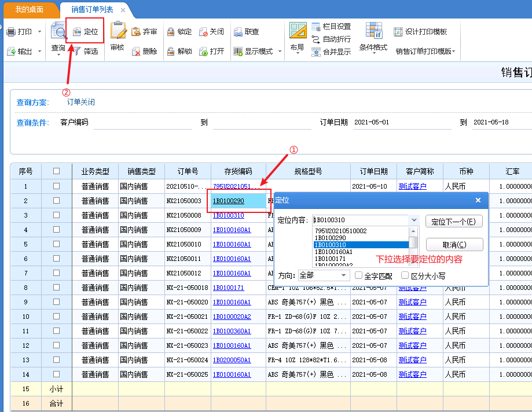
Task: Open the 布局 layout tool
Action: (298, 31)
